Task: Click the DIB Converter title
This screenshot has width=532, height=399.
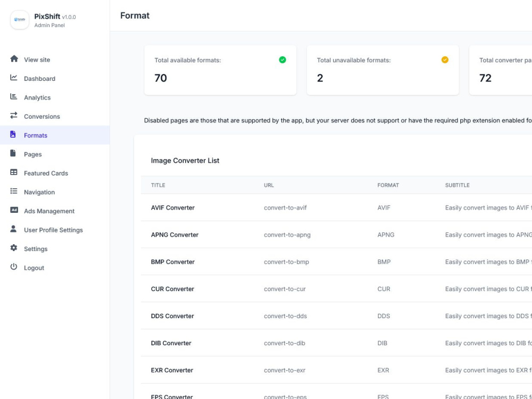Action: click(x=171, y=343)
